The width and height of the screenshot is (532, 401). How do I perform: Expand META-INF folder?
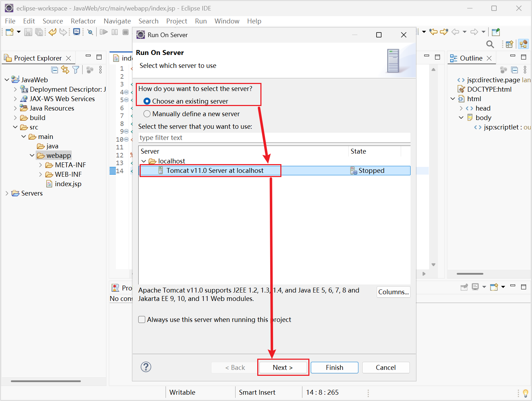click(40, 165)
